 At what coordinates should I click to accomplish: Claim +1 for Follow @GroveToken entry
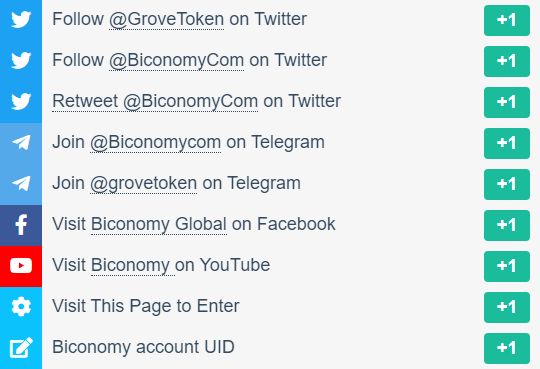(507, 20)
